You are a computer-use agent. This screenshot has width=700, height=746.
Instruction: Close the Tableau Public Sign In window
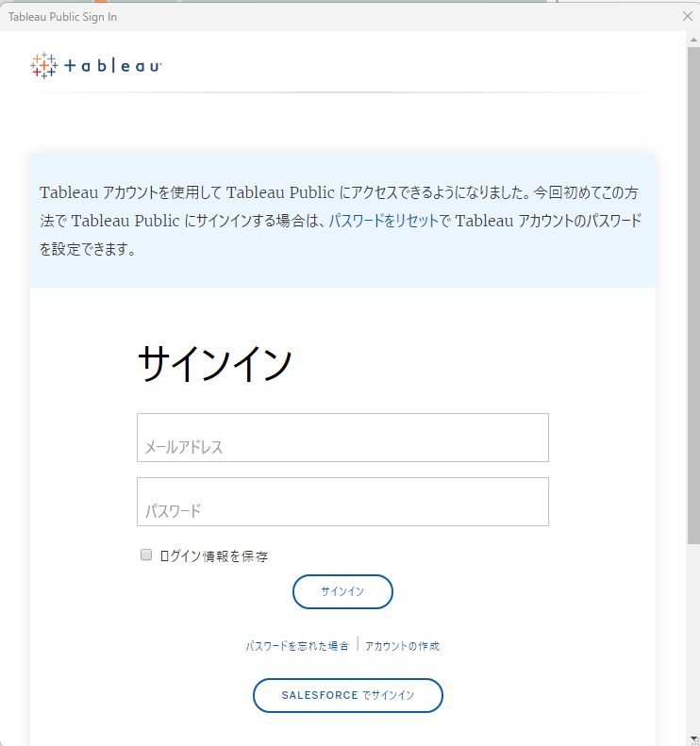click(688, 16)
